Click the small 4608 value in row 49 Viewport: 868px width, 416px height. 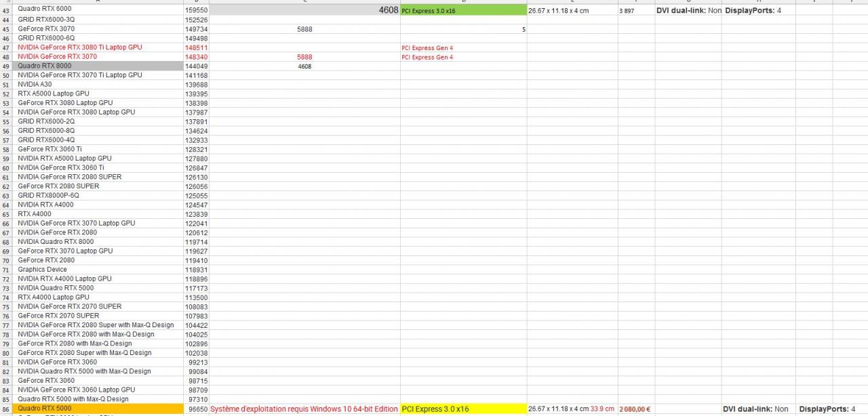click(304, 66)
